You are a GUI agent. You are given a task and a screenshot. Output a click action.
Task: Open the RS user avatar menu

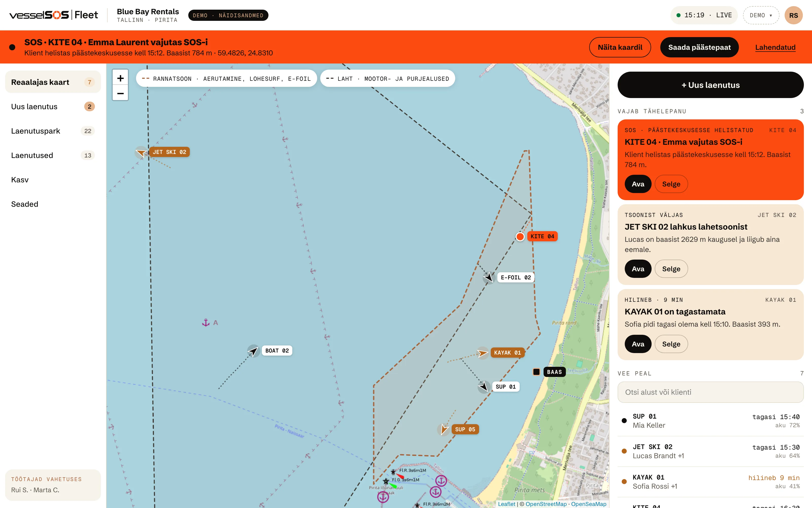[x=793, y=15]
